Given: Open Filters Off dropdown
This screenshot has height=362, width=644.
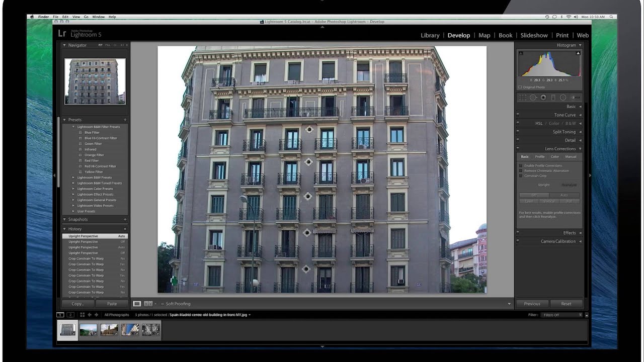Looking at the screenshot, I should (561, 315).
